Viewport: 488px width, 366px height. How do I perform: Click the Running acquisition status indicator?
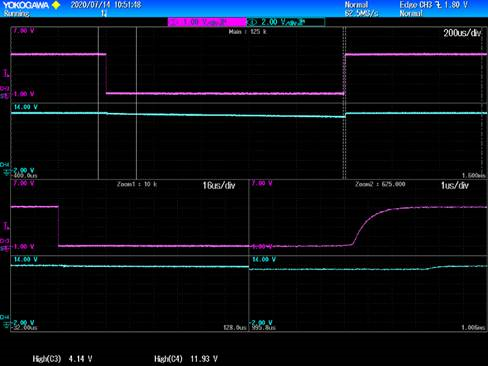(x=17, y=13)
